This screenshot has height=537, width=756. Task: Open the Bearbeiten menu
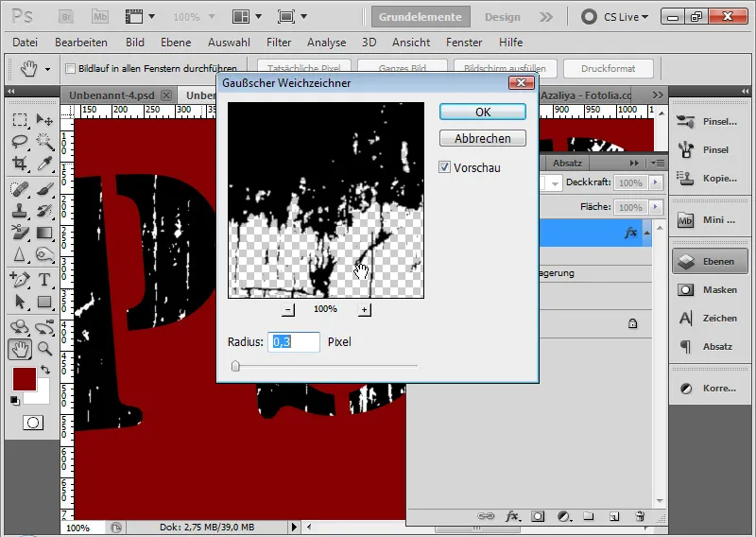(x=81, y=43)
